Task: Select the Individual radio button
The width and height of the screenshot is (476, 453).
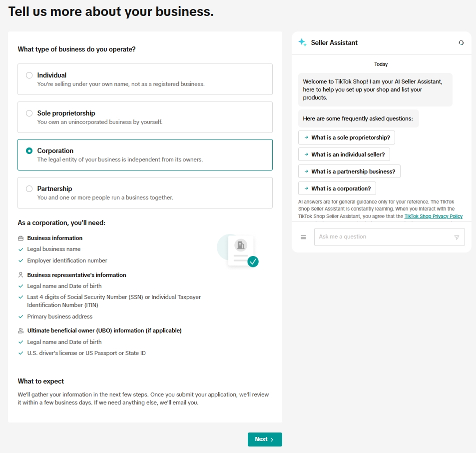Action: [x=29, y=75]
